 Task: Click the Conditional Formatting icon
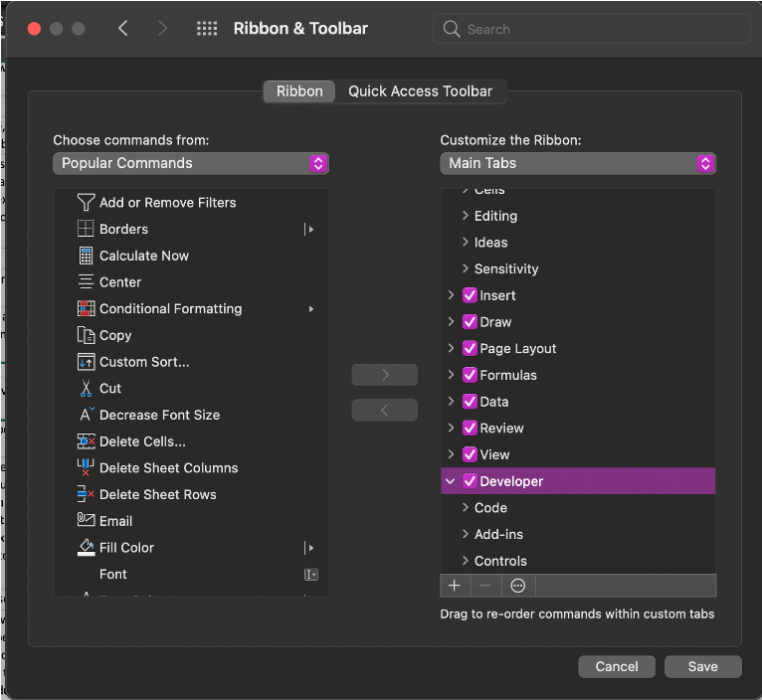coord(86,308)
